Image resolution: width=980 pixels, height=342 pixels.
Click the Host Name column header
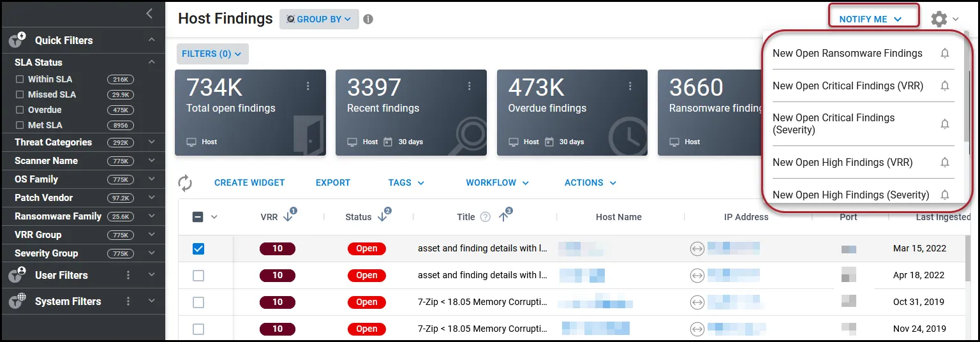click(x=619, y=217)
